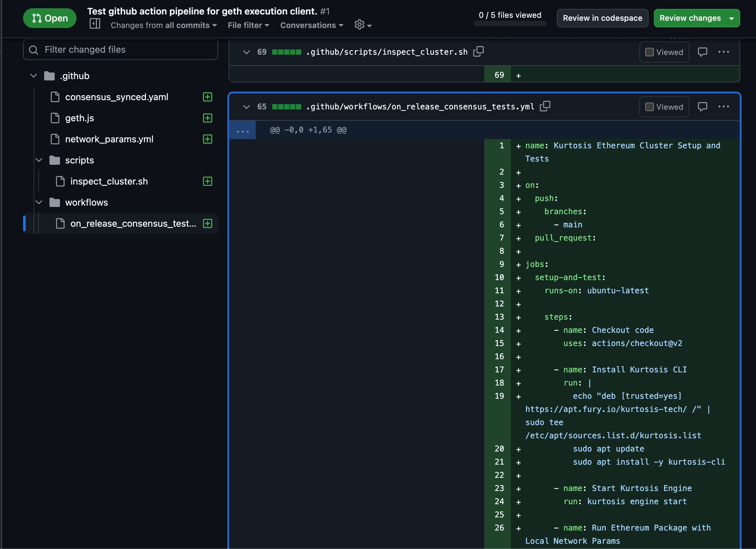Click the file icon beside geth.js
Screen dimensions: 756x549
pyautogui.click(x=55, y=118)
